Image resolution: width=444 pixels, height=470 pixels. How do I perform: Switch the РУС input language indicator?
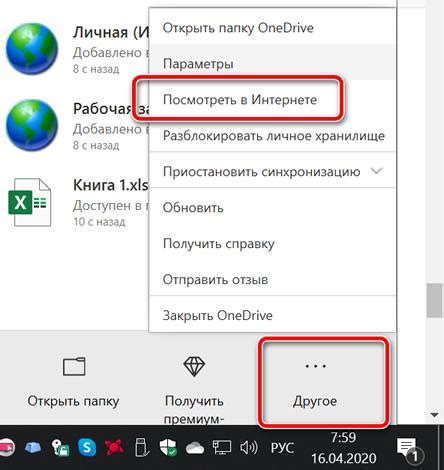tap(282, 448)
